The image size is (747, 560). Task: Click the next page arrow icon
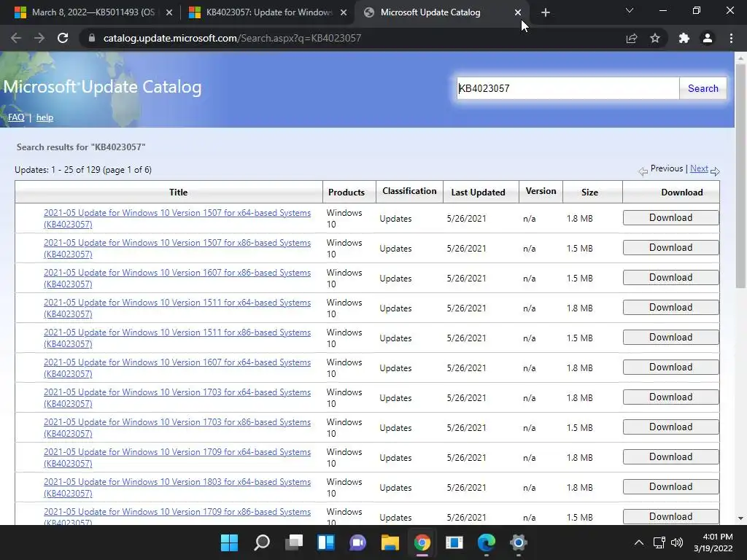point(715,171)
